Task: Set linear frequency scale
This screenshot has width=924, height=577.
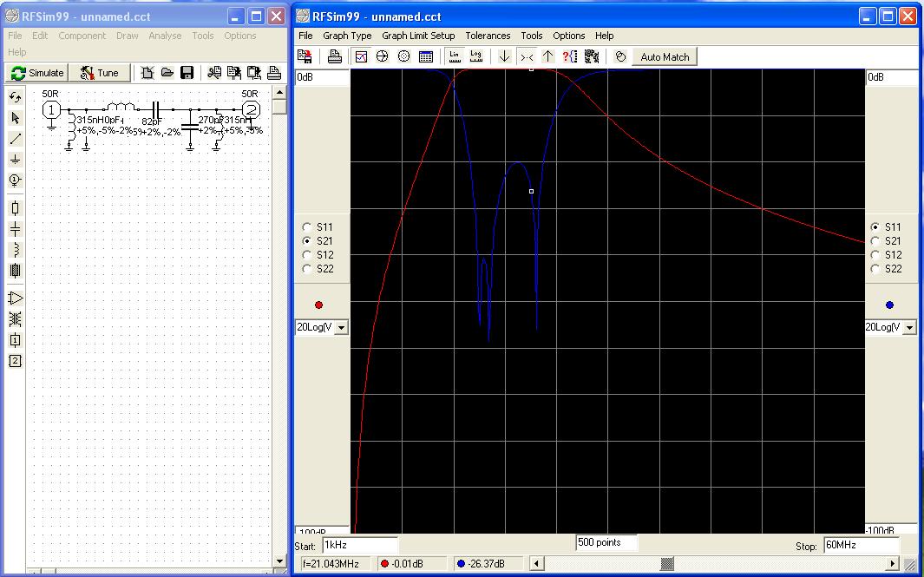Action: tap(455, 56)
